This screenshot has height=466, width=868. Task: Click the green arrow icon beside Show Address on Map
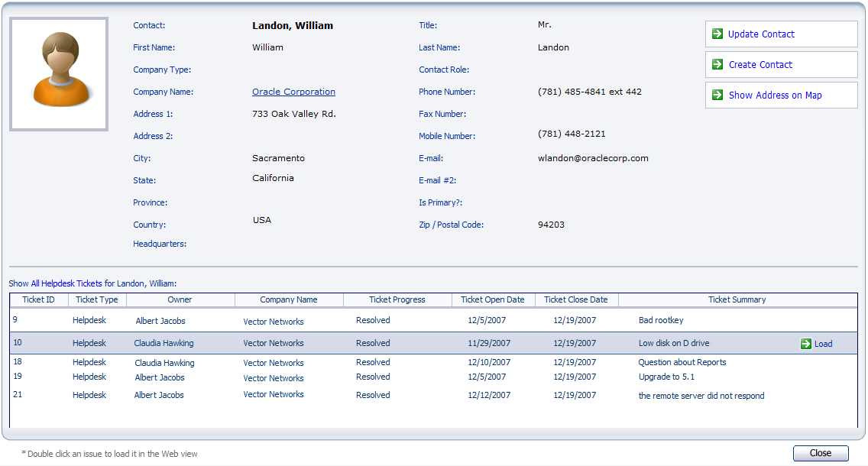coord(717,95)
